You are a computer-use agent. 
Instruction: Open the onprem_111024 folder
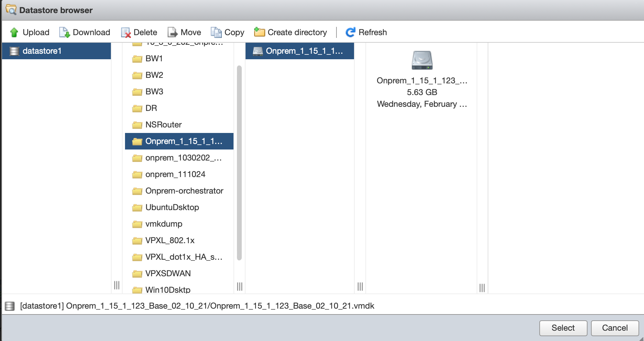[x=179, y=174]
